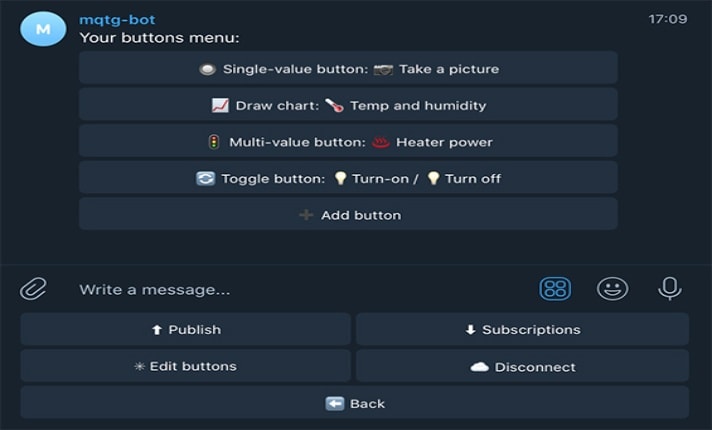Screen dimensions: 712x430
Task: Click the paperclip attachment icon
Action: (x=33, y=289)
